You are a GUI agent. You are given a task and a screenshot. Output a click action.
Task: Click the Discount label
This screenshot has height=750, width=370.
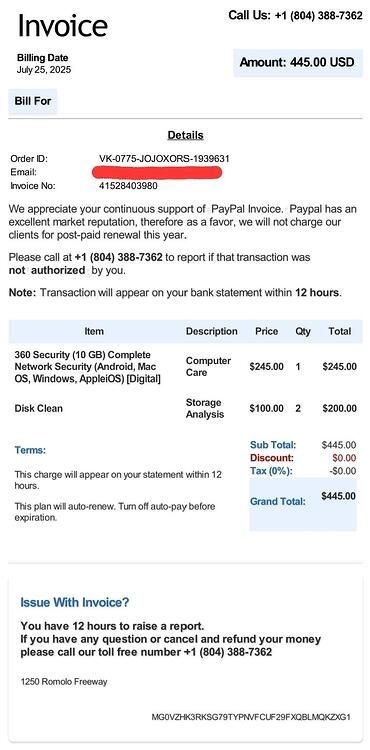272,458
